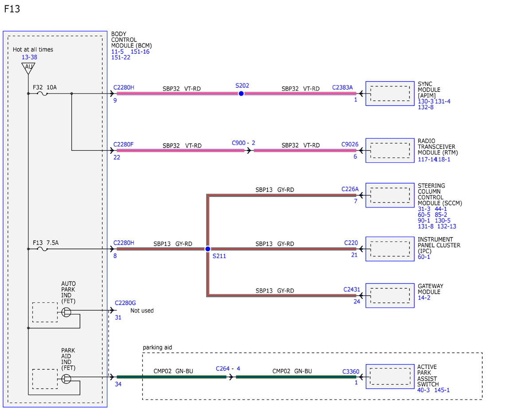Select the Active Park Assist Switch box
The image size is (532, 411).
[390, 376]
